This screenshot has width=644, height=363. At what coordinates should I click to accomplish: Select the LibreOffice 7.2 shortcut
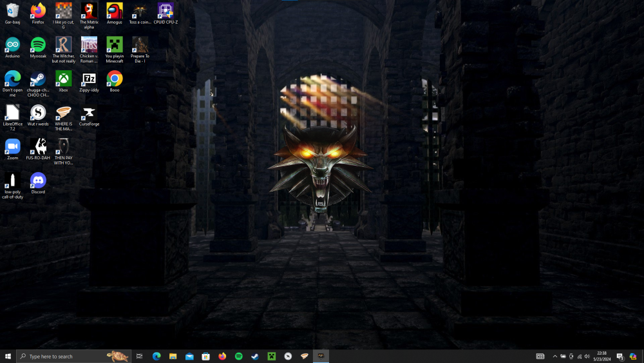(12, 117)
